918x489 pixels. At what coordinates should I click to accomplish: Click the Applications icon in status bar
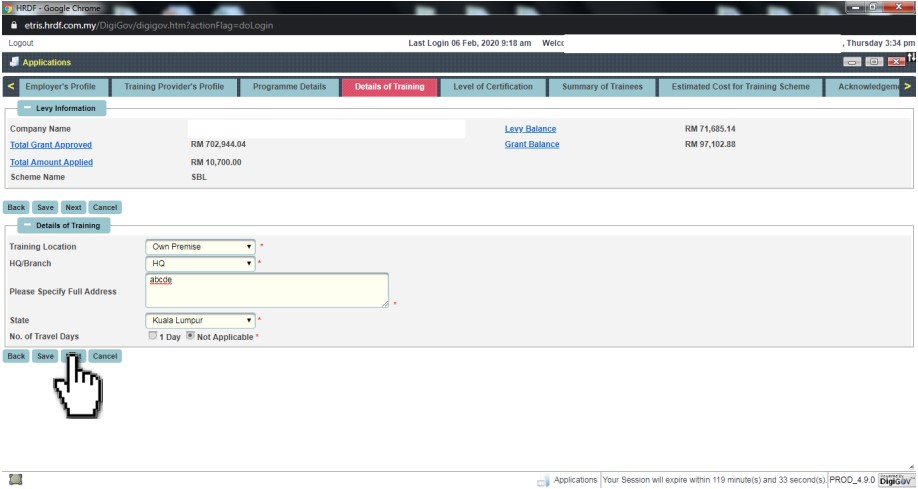pyautogui.click(x=543, y=481)
